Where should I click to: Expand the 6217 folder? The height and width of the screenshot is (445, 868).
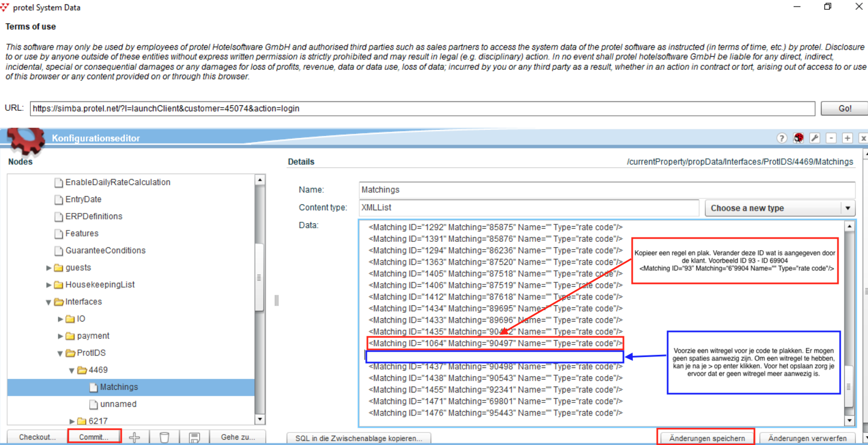tap(72, 421)
